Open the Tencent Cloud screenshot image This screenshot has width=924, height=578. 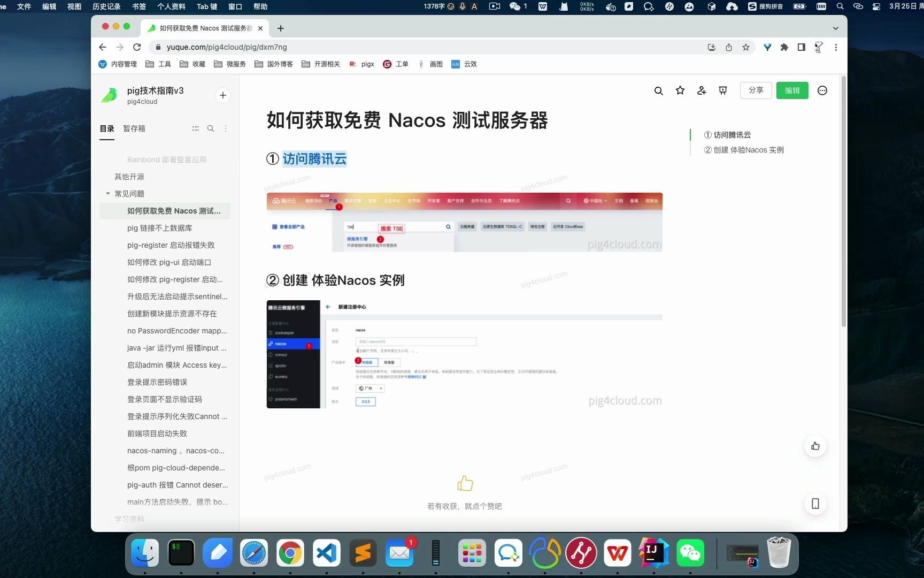tap(464, 222)
